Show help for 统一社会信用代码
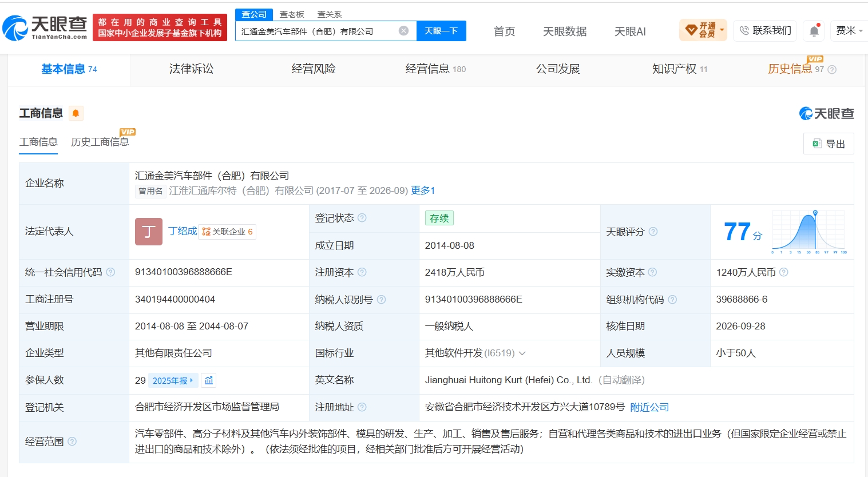Image resolution: width=868 pixels, height=477 pixels. point(111,272)
